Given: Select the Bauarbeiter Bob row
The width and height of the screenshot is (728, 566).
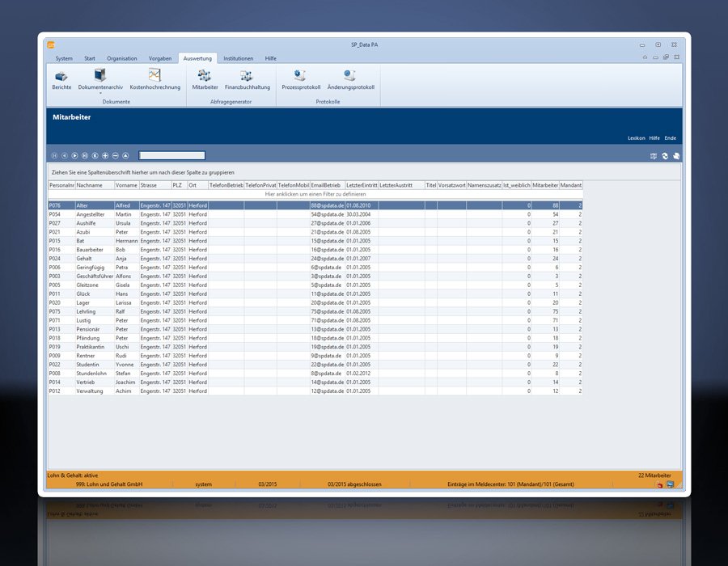Looking at the screenshot, I should click(315, 250).
